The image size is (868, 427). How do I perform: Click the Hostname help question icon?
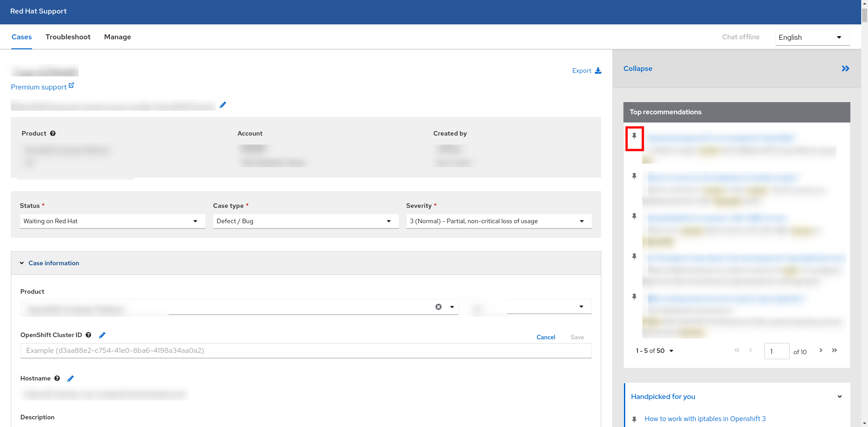pos(57,378)
